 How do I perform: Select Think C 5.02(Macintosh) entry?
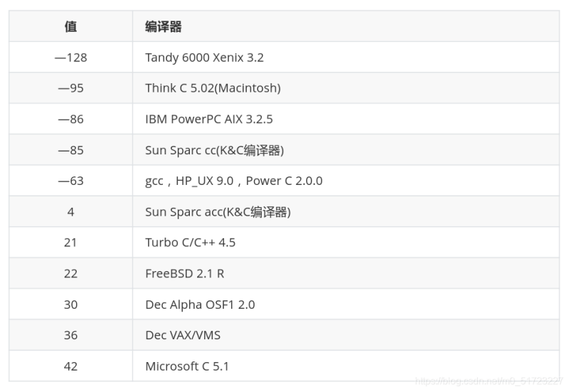pos(213,88)
